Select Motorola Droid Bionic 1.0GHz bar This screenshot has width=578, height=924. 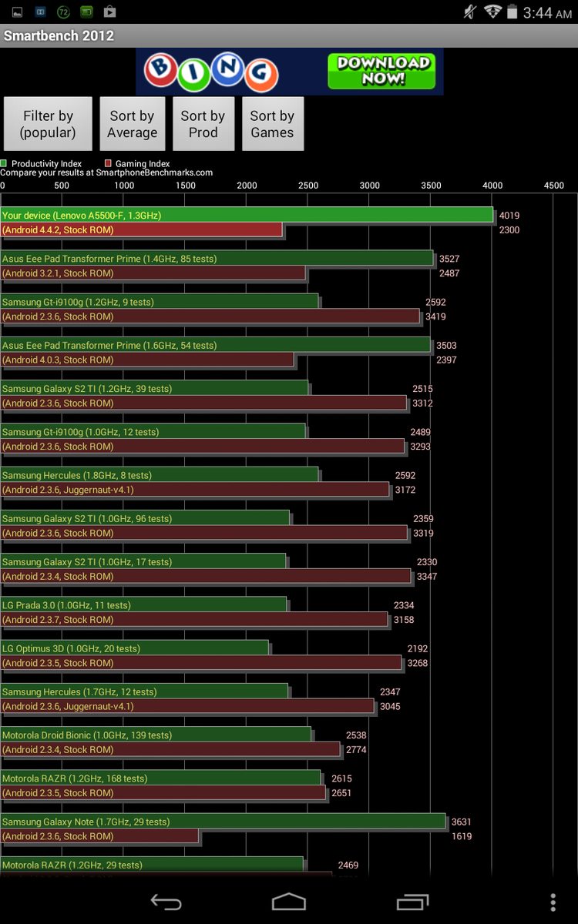coord(156,734)
